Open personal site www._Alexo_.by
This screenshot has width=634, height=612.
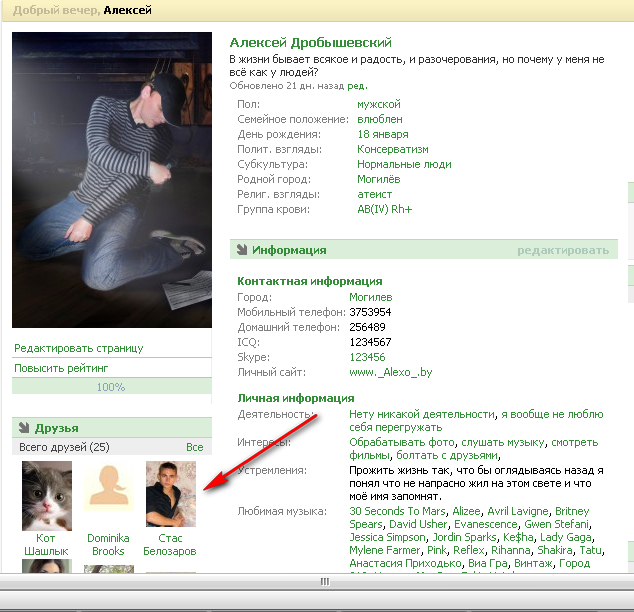tap(391, 372)
